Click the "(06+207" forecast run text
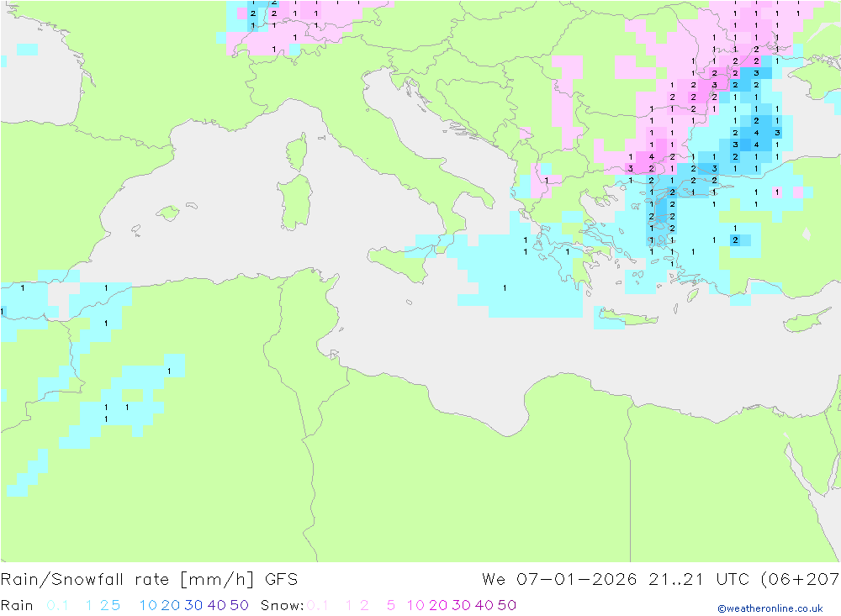The width and height of the screenshot is (841, 616). [x=801, y=580]
